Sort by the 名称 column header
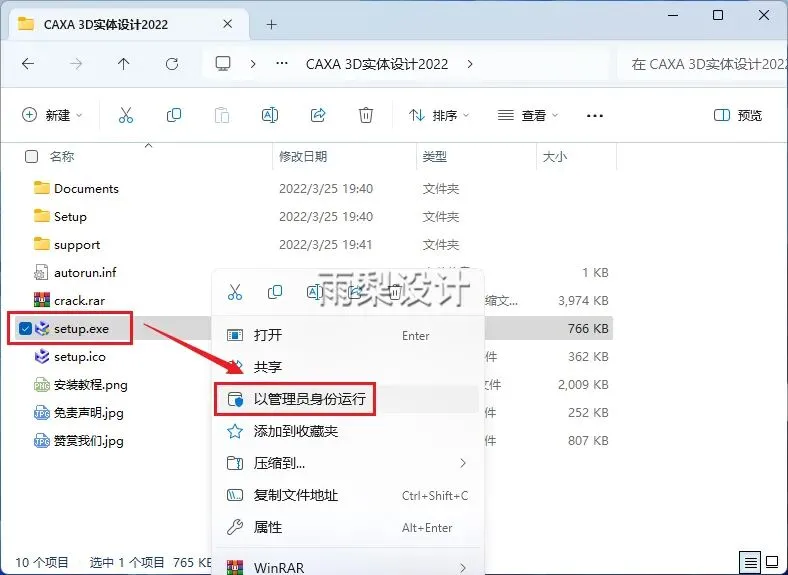Viewport: 788px width, 575px height. [62, 156]
